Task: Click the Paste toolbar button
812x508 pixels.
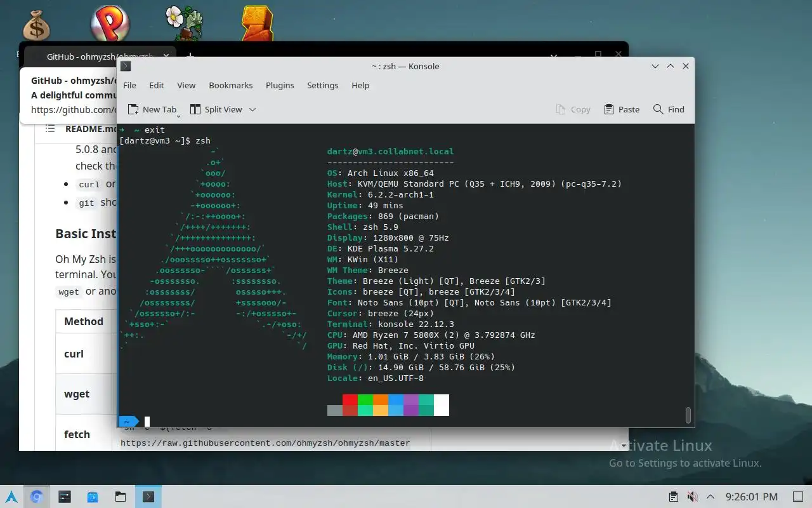Action: click(622, 109)
